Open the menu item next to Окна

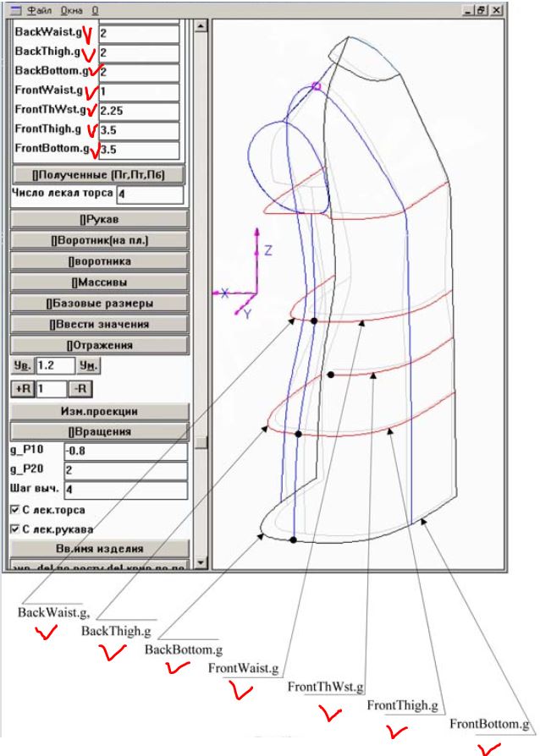[95, 9]
